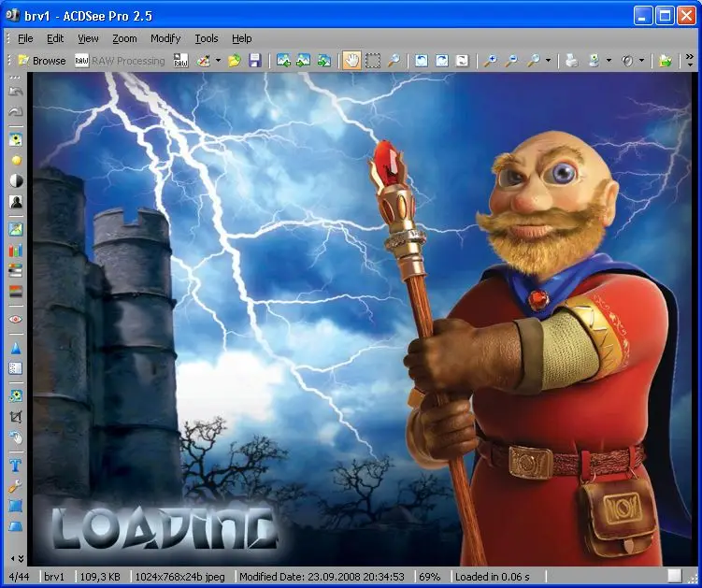Image resolution: width=702 pixels, height=588 pixels.
Task: Expand the zoom level dropdown arrow
Action: [548, 61]
